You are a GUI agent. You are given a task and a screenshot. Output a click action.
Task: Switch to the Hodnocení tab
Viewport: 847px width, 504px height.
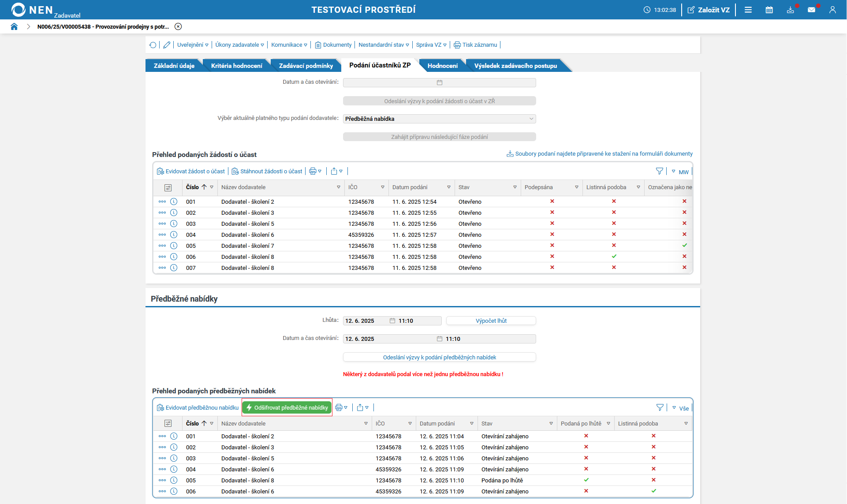tap(442, 66)
